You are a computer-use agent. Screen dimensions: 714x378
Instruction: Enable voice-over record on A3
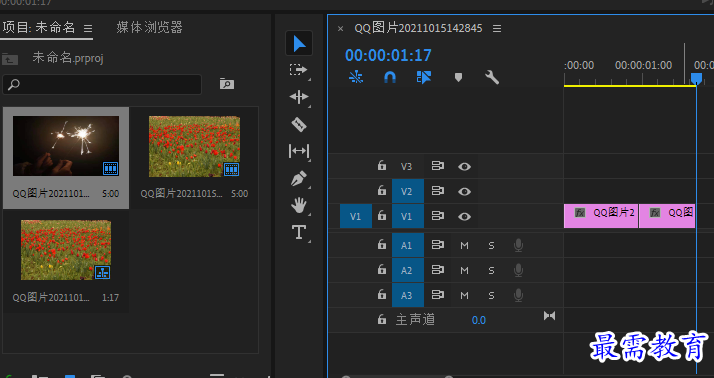point(518,296)
